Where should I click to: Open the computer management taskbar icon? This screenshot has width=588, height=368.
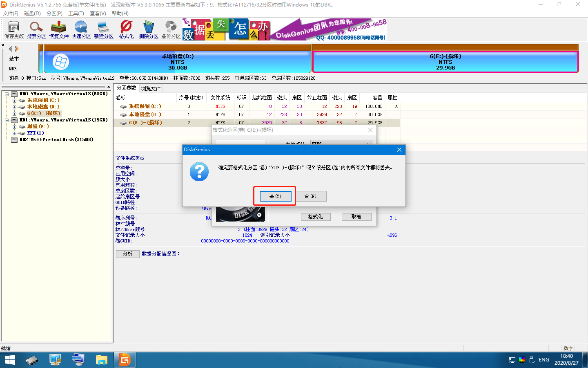pos(55,360)
